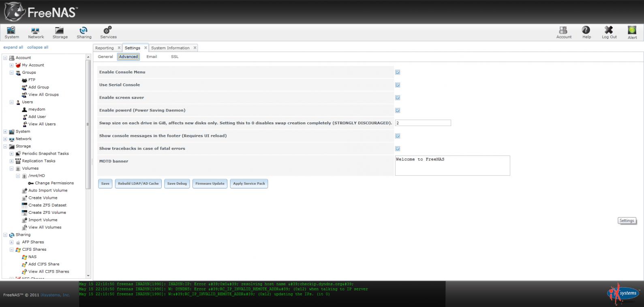Click the collapse all link
The width and height of the screenshot is (644, 307).
(x=38, y=47)
